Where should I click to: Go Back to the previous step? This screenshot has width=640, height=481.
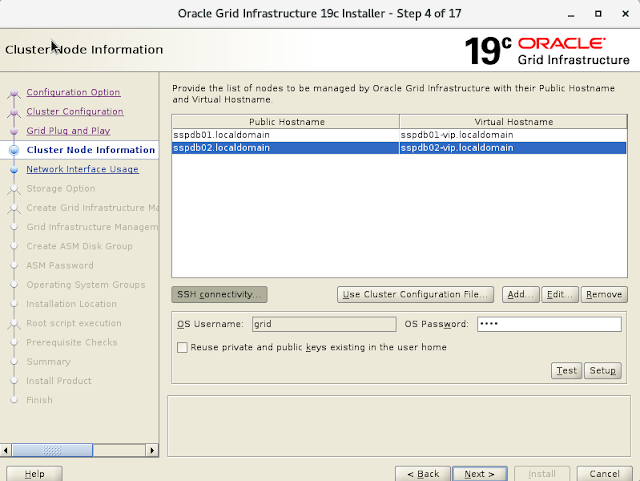423,474
